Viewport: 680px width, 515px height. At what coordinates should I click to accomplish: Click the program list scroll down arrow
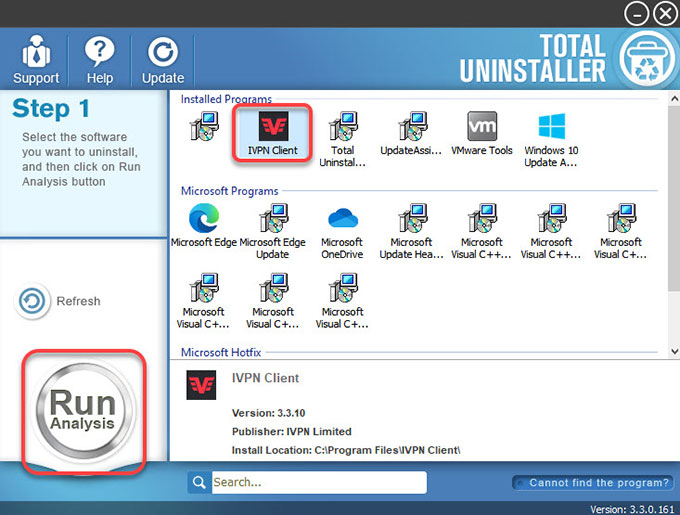pyautogui.click(x=674, y=351)
